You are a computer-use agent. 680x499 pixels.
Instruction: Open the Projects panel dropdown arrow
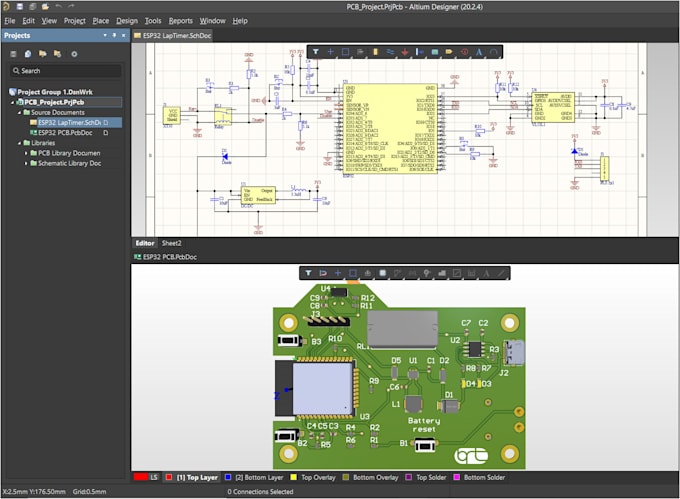[105, 35]
